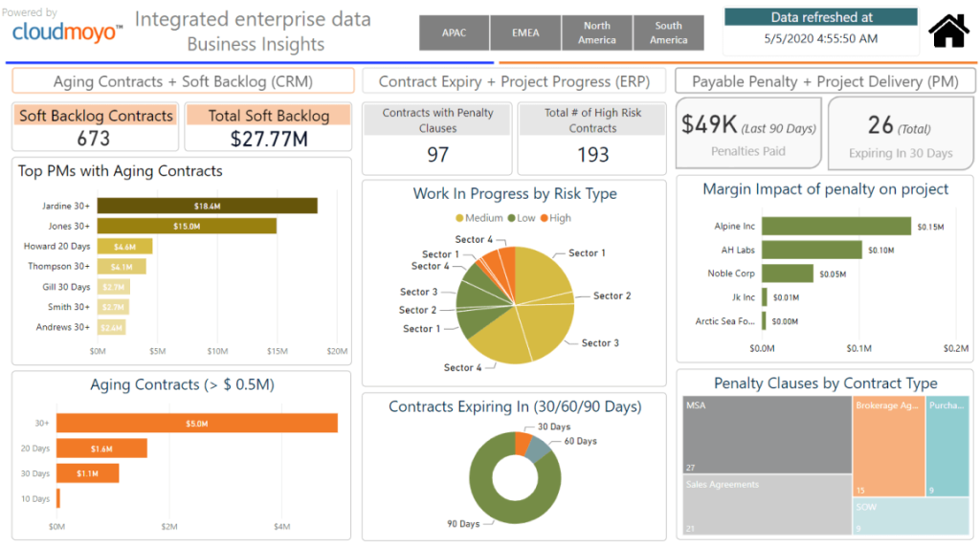Select the MSA treemap tile
This screenshot has width=980, height=547.
(x=767, y=435)
